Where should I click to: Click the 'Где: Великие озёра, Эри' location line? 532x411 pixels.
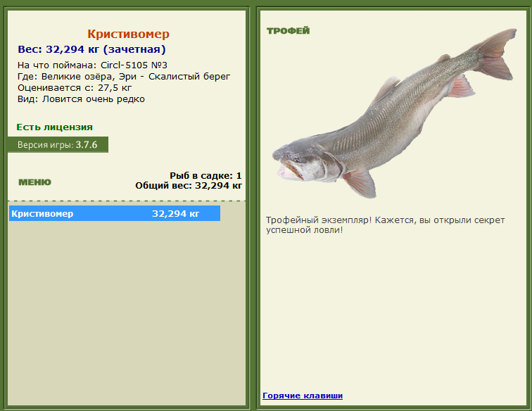(x=124, y=77)
